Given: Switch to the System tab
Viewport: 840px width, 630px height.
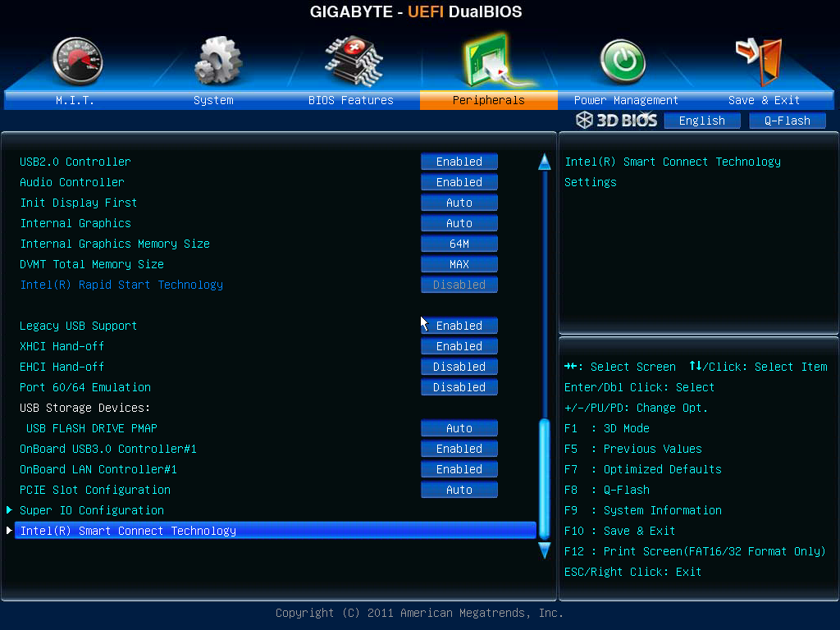Looking at the screenshot, I should [213, 100].
